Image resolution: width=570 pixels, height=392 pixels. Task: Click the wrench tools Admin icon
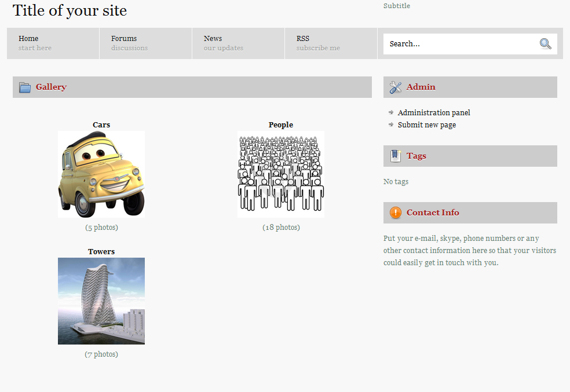click(x=396, y=87)
